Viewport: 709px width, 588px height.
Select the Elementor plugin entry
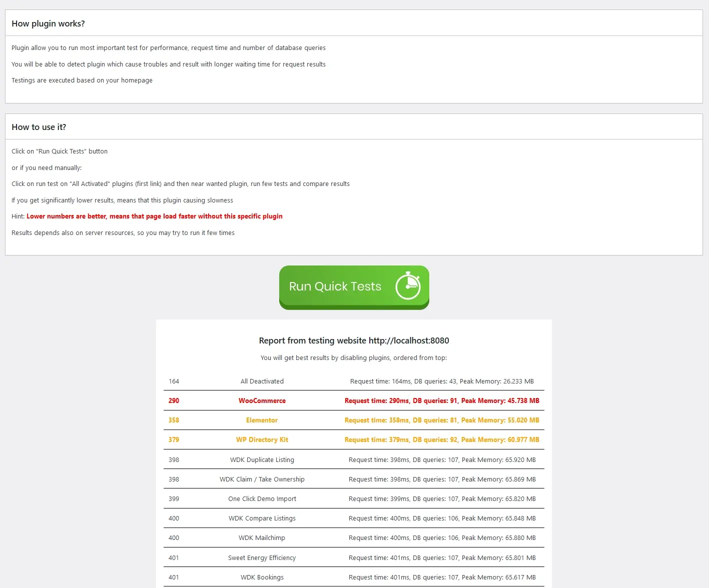pyautogui.click(x=262, y=420)
